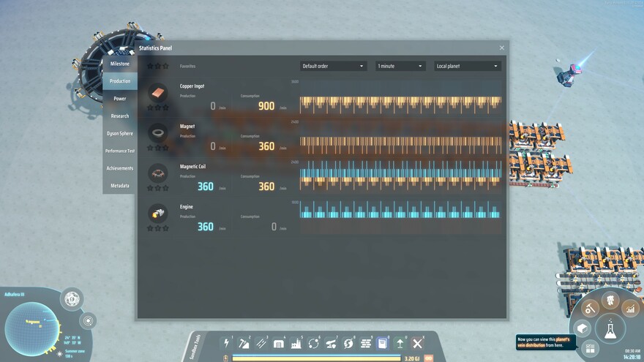Open the Dyson Sphere editor icon

pos(72,298)
